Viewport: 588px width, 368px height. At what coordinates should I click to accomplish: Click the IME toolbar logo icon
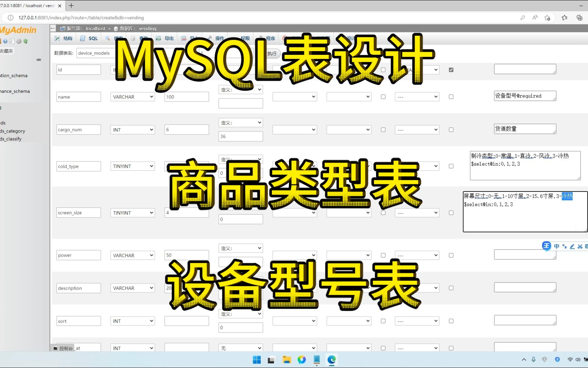[x=546, y=246]
